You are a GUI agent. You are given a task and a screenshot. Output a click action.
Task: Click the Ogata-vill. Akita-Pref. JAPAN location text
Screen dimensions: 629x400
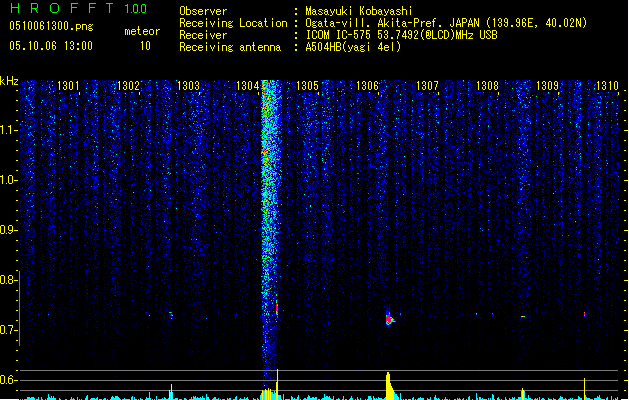(x=446, y=23)
